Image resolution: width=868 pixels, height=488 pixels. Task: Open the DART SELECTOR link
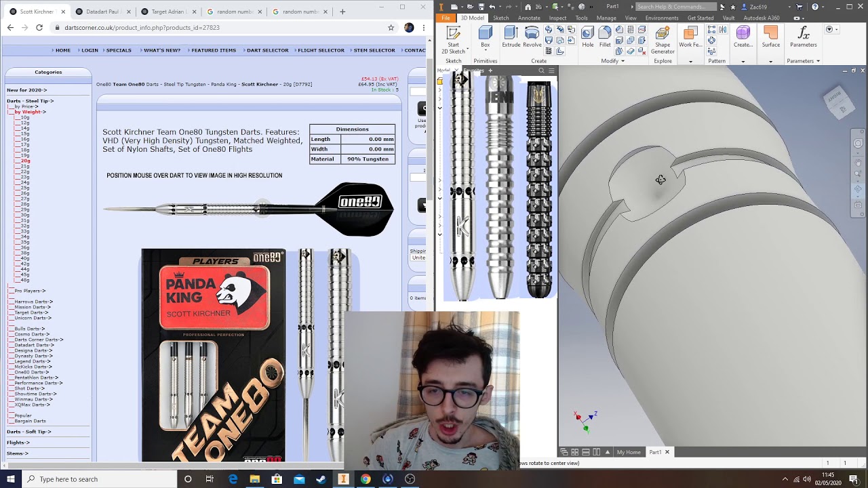(267, 50)
